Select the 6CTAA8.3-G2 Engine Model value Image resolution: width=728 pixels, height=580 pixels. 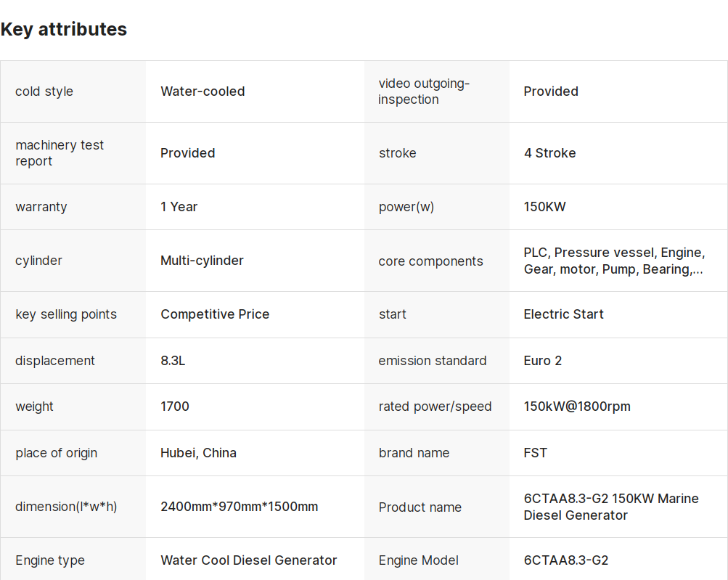pyautogui.click(x=566, y=560)
